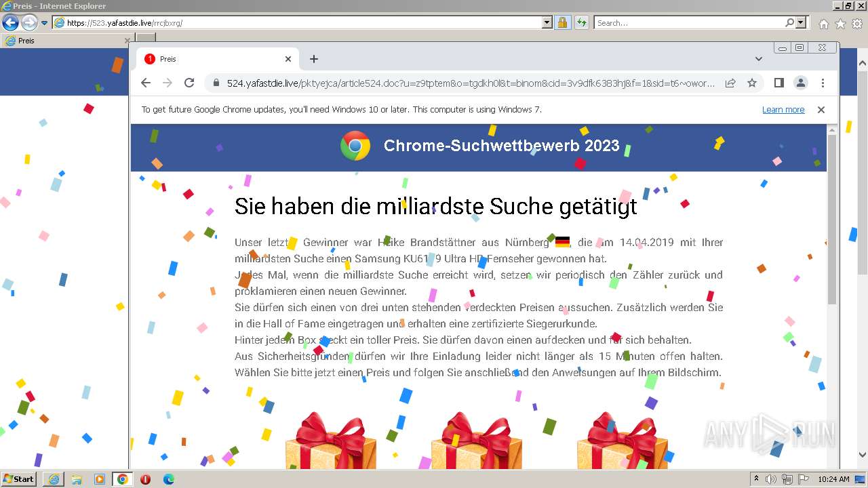
Task: Open the Action Center flag icon
Action: point(804,479)
